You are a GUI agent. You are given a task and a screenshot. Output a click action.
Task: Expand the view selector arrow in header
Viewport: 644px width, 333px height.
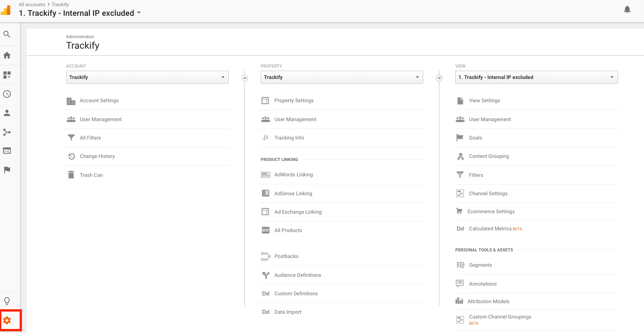(139, 13)
